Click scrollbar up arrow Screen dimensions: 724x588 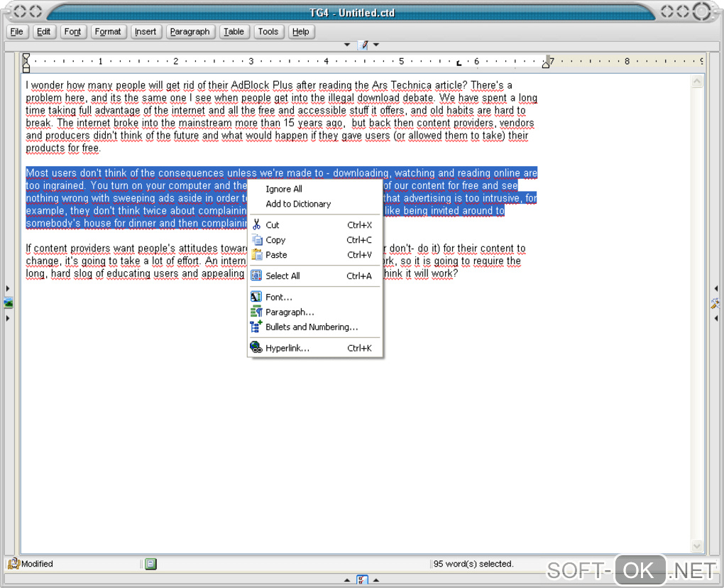pyautogui.click(x=697, y=82)
